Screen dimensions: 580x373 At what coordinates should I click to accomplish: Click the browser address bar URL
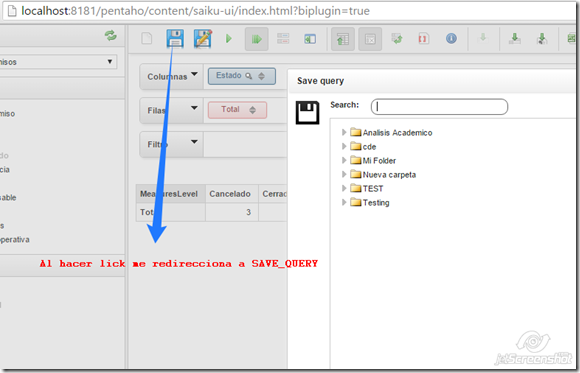tap(195, 11)
